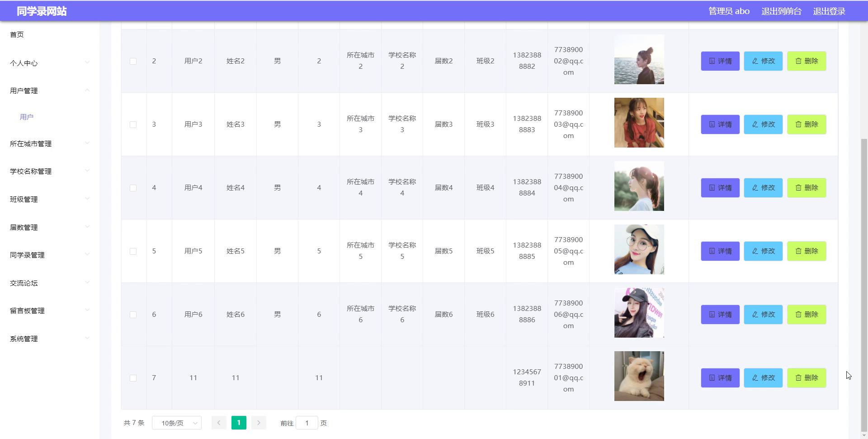Open 用户6 photo thumbnail
This screenshot has height=439, width=868.
[x=639, y=313]
